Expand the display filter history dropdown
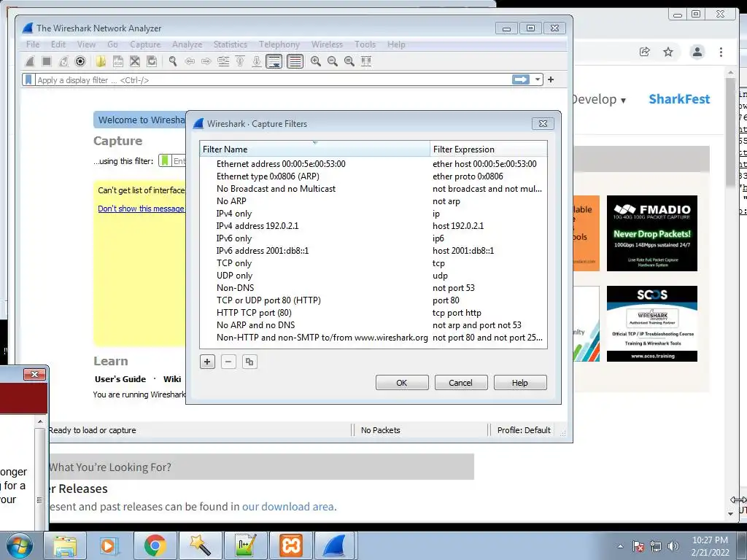The image size is (747, 560). point(538,79)
